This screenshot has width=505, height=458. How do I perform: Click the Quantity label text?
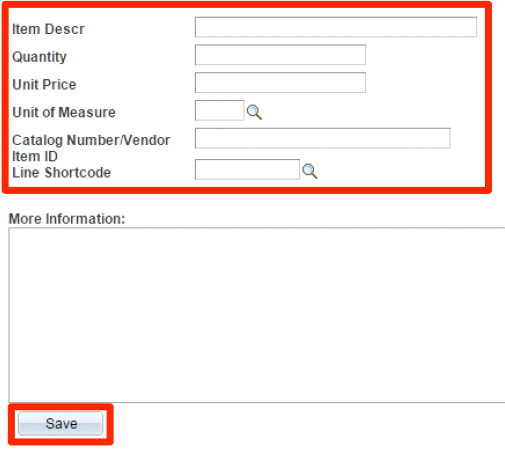[39, 57]
